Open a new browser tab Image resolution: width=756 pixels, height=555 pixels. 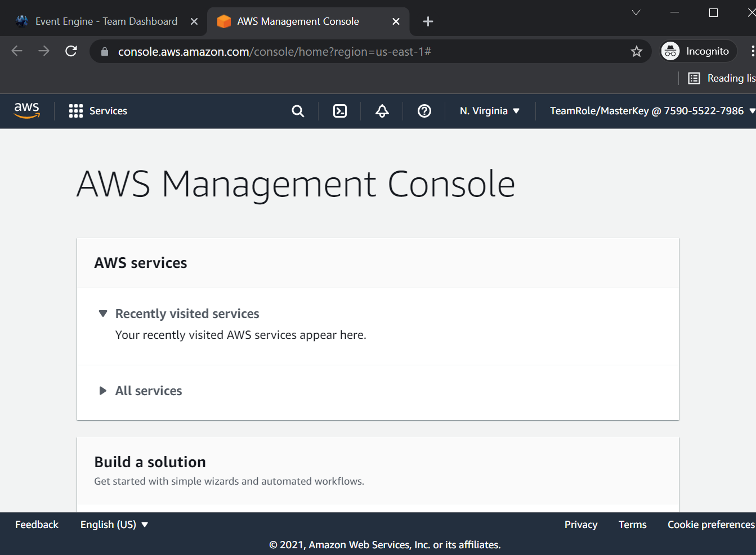click(428, 21)
